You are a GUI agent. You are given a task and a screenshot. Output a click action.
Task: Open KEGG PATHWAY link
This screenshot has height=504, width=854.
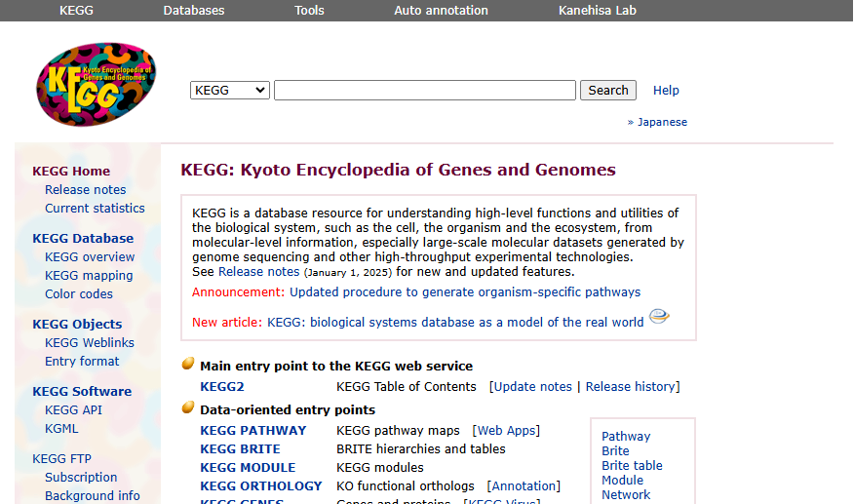253,431
